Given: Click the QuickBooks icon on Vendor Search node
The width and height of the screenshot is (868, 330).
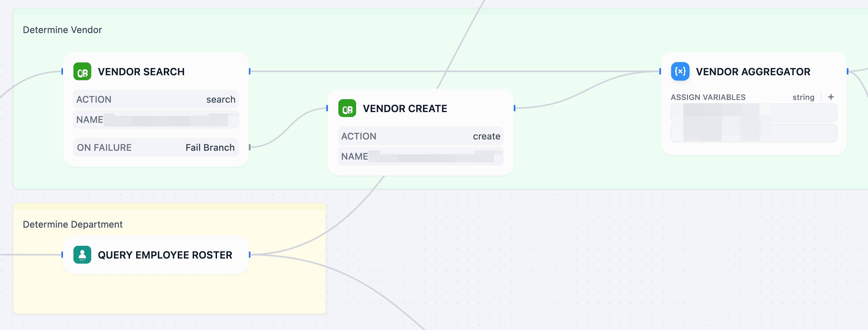Looking at the screenshot, I should pyautogui.click(x=82, y=71).
